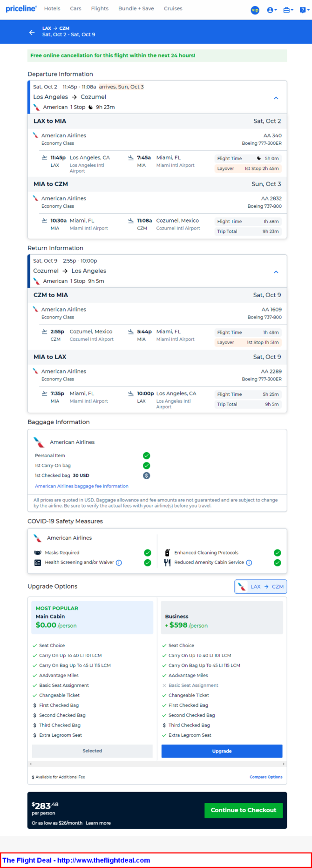
Task: Click the landing icon beside 7:45a
Action: (131, 158)
